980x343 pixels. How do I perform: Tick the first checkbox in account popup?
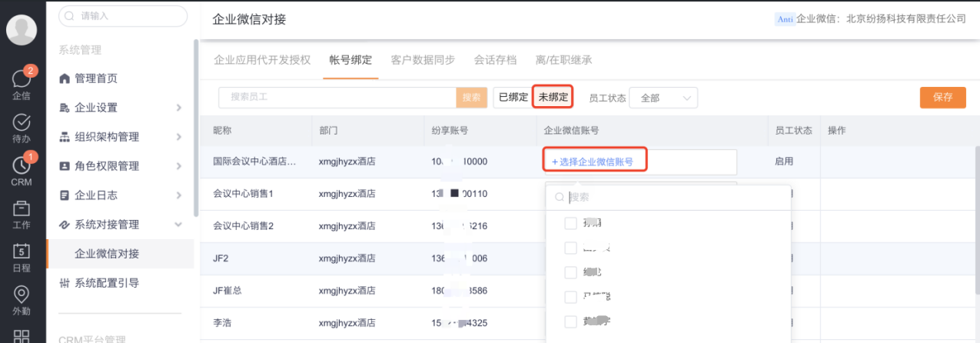click(570, 223)
